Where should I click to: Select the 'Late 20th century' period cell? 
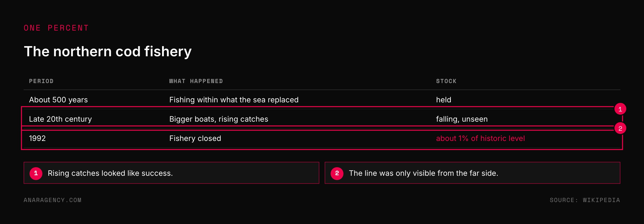pos(60,119)
